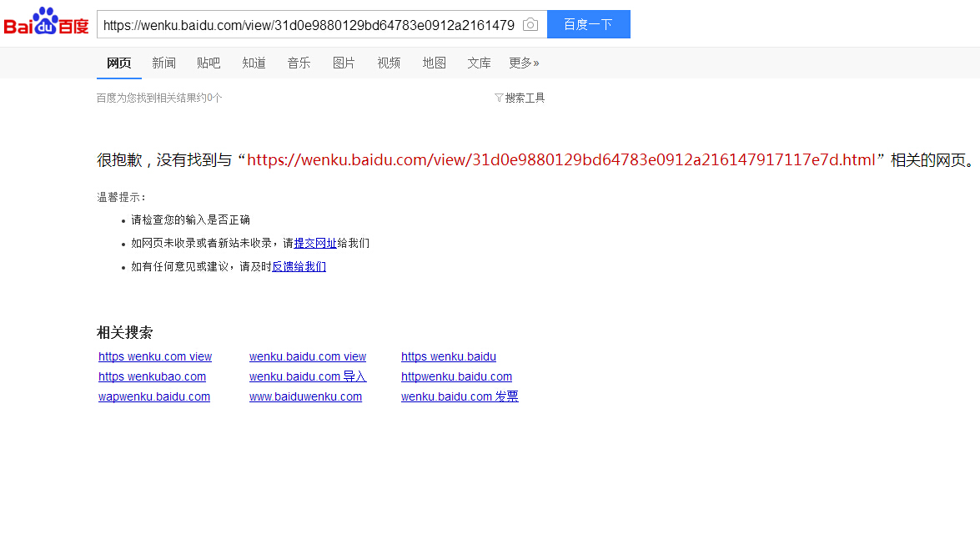The height and width of the screenshot is (545, 980).
Task: Go to the 知道 tab
Action: tap(254, 63)
